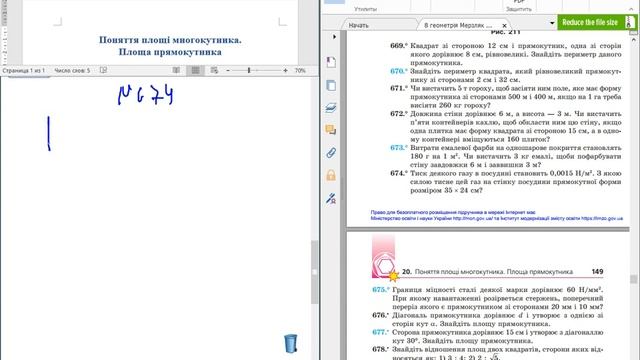
Task: Open the Comments panel icon in PDF sidebar
Action: click(x=331, y=130)
